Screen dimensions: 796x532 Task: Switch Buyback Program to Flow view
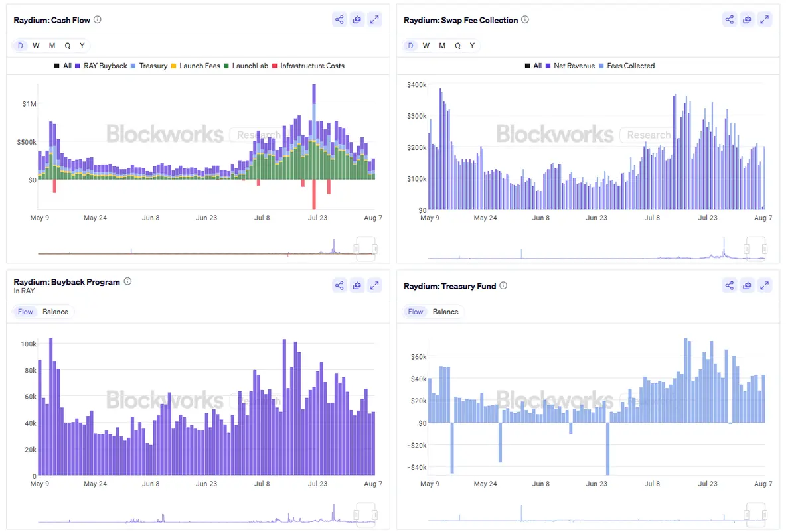click(x=25, y=312)
